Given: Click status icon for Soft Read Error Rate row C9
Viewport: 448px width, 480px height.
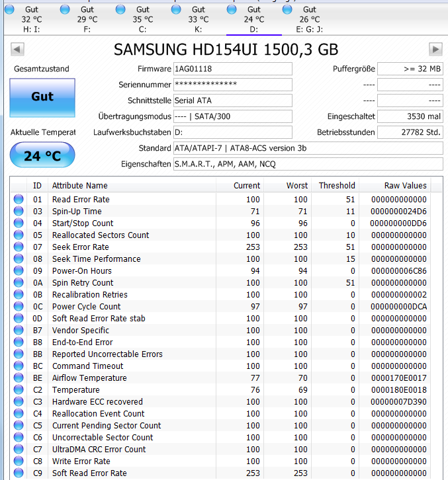Looking at the screenshot, I should 19,473.
